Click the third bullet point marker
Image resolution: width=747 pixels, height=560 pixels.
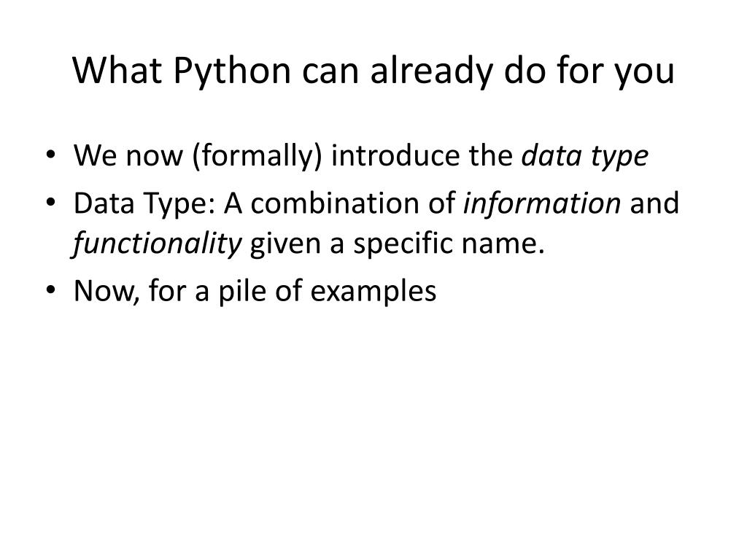[x=50, y=290]
